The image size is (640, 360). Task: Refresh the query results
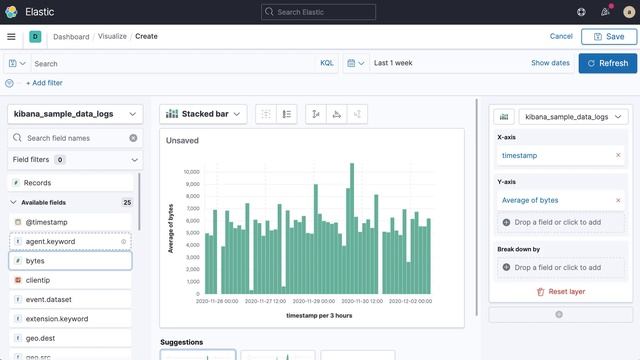pos(608,63)
